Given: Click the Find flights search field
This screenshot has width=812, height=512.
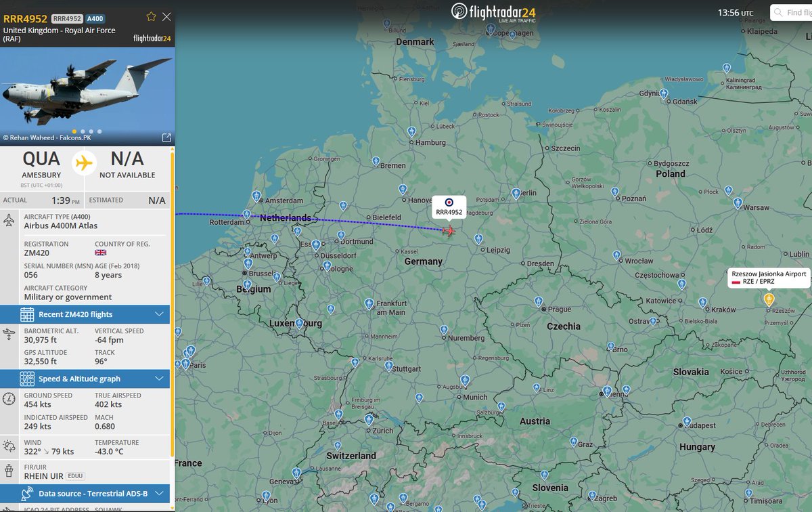Looking at the screenshot, I should pyautogui.click(x=793, y=13).
